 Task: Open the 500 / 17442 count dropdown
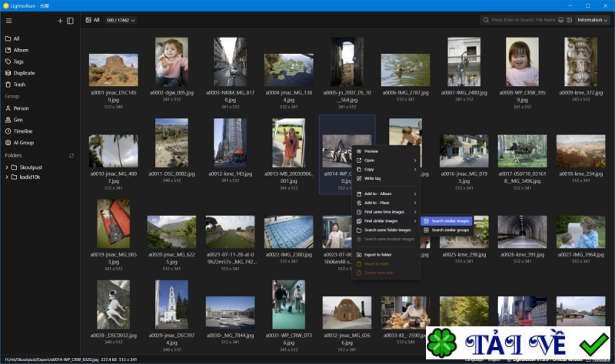(121, 20)
